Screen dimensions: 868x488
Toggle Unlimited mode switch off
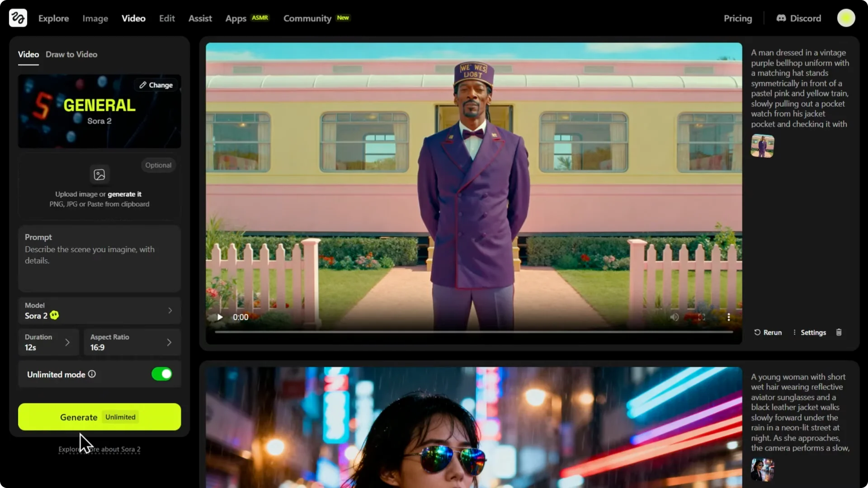coord(161,374)
